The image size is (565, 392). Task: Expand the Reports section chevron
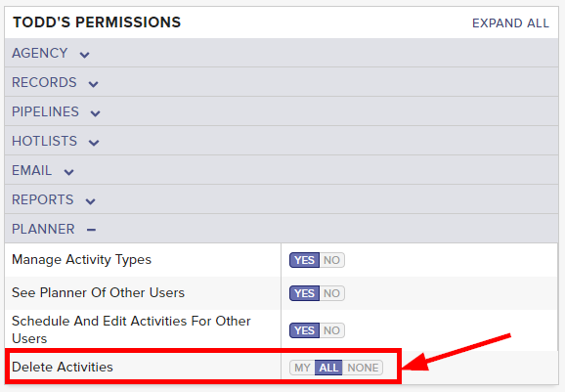(90, 201)
